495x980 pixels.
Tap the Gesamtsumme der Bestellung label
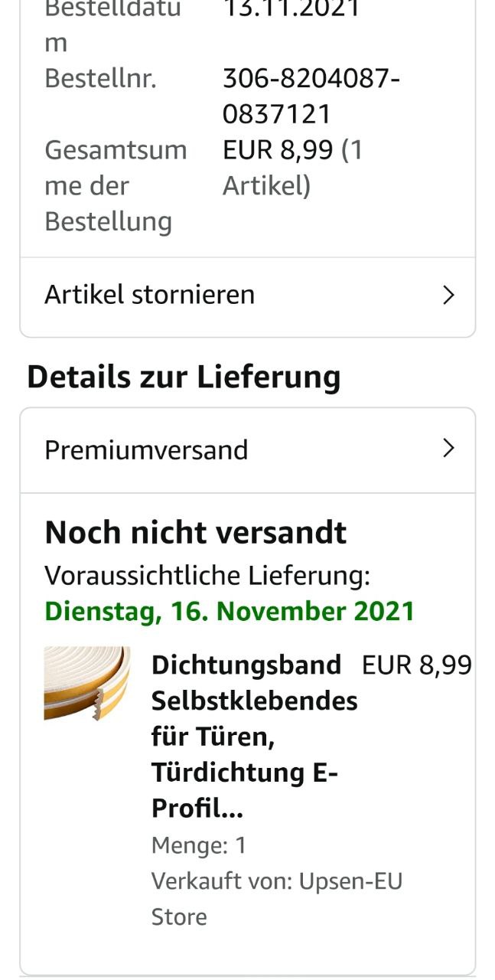point(116,186)
